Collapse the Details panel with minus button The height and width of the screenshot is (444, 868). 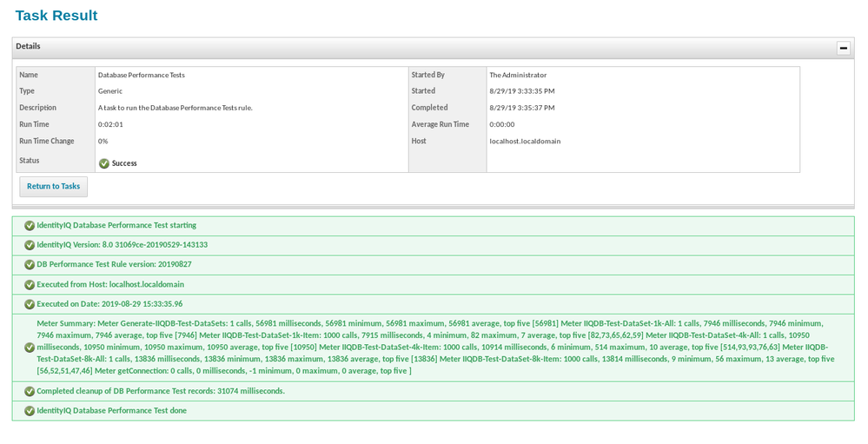point(843,49)
